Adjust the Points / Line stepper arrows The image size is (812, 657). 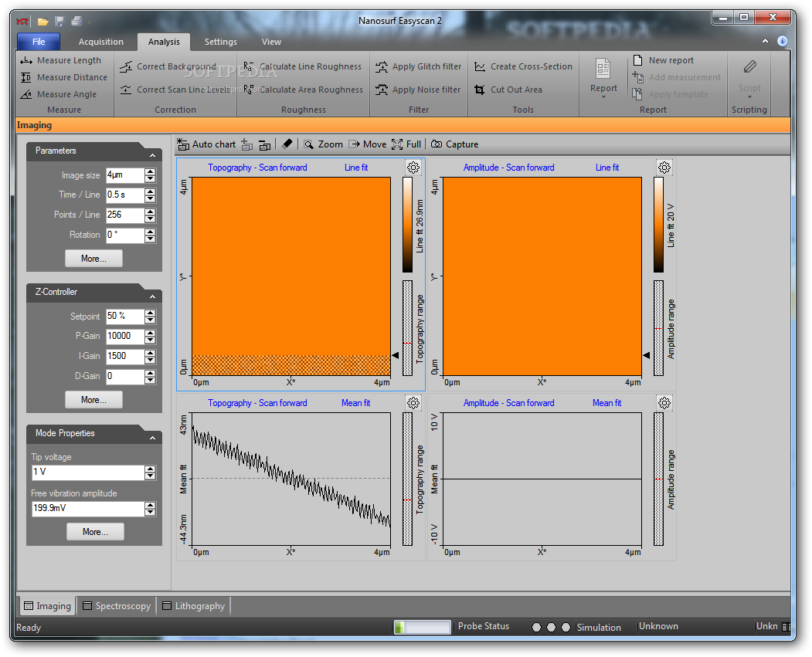(150, 215)
